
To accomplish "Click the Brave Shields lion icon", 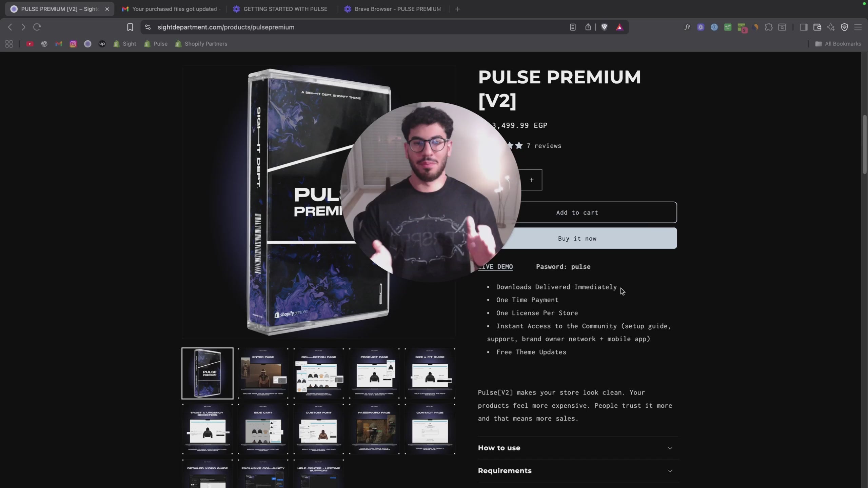I will click(x=604, y=27).
